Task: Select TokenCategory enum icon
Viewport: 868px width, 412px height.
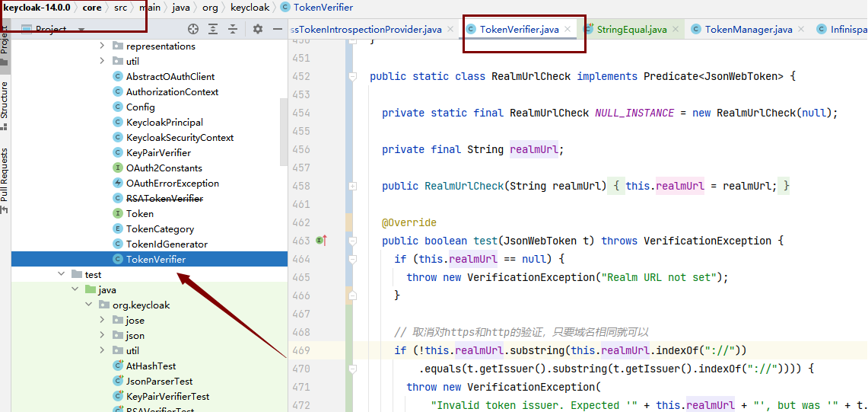Action: pos(117,229)
